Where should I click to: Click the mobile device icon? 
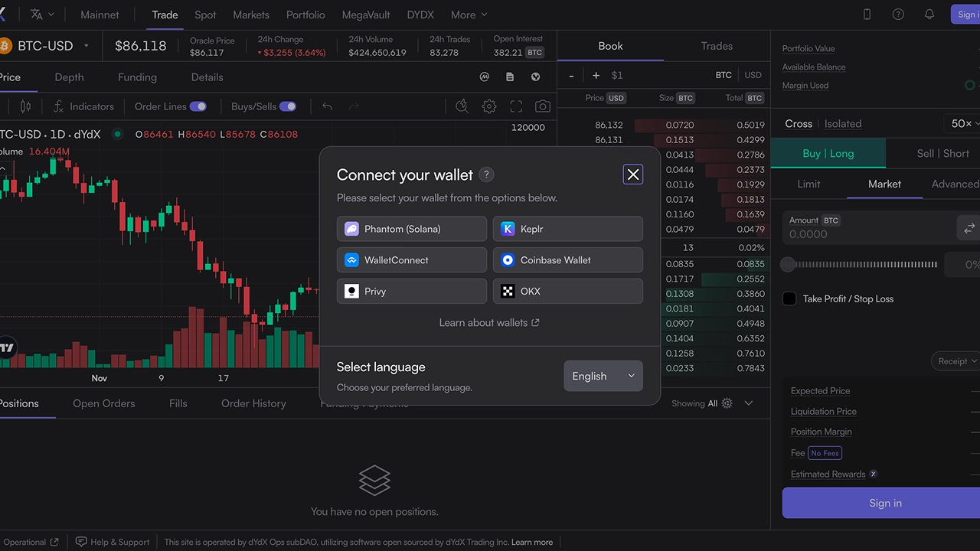(867, 15)
